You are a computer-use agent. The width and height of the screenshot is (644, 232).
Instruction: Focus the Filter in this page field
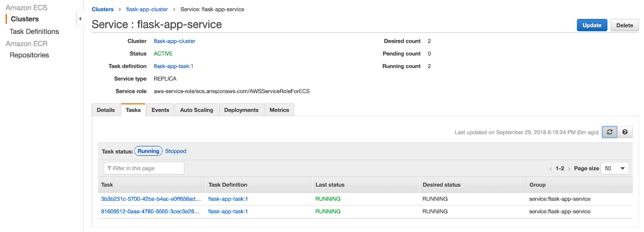pos(144,168)
